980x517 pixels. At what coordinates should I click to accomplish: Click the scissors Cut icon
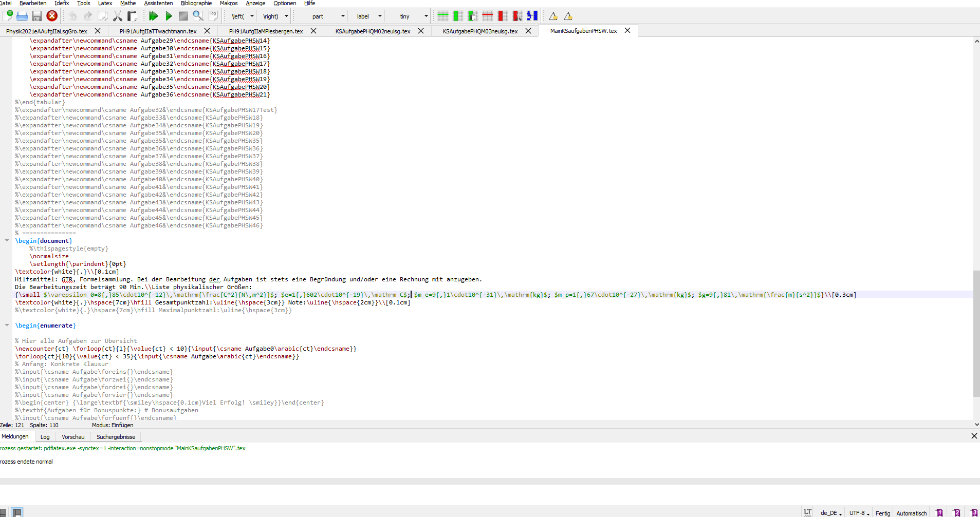tap(118, 16)
